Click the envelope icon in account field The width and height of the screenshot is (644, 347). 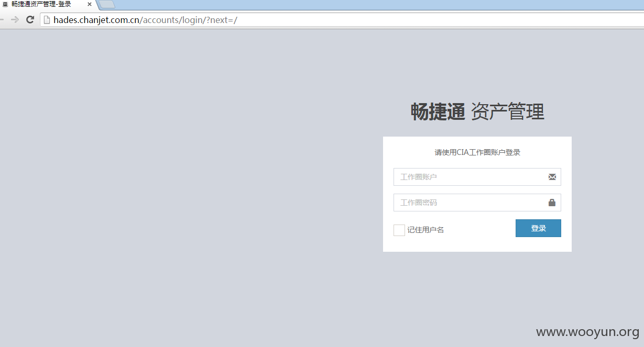pos(552,177)
